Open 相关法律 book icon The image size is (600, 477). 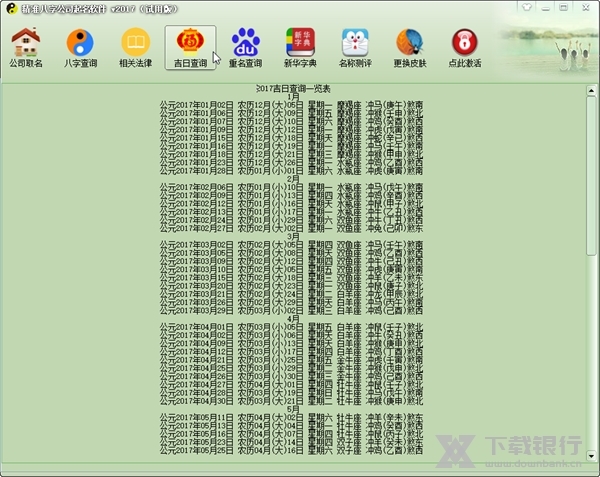(135, 47)
